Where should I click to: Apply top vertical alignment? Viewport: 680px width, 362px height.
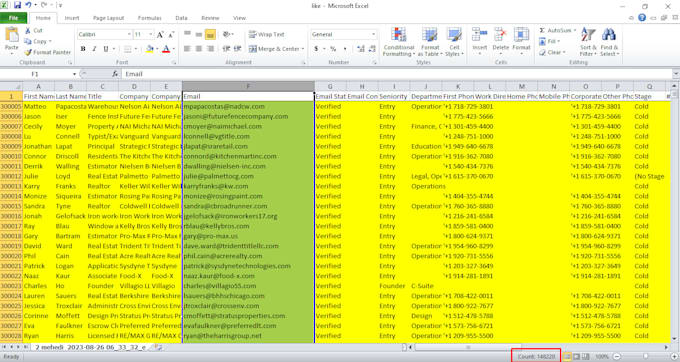tap(187, 34)
